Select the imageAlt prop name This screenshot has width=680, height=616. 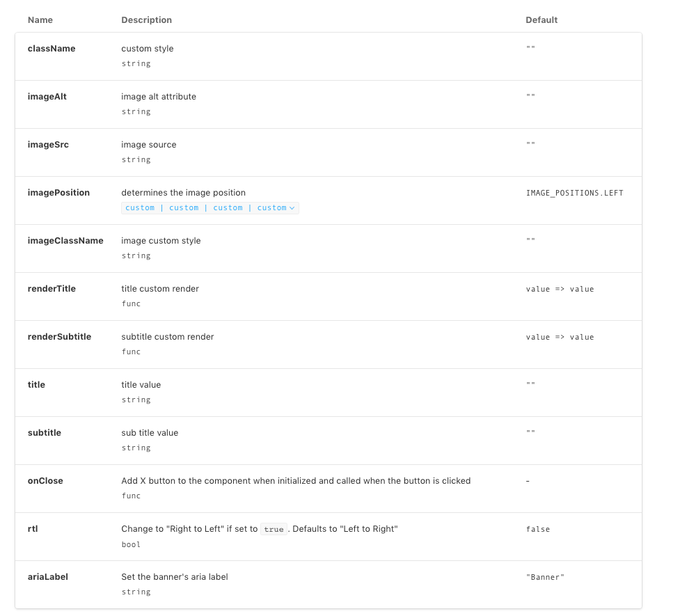click(x=47, y=97)
